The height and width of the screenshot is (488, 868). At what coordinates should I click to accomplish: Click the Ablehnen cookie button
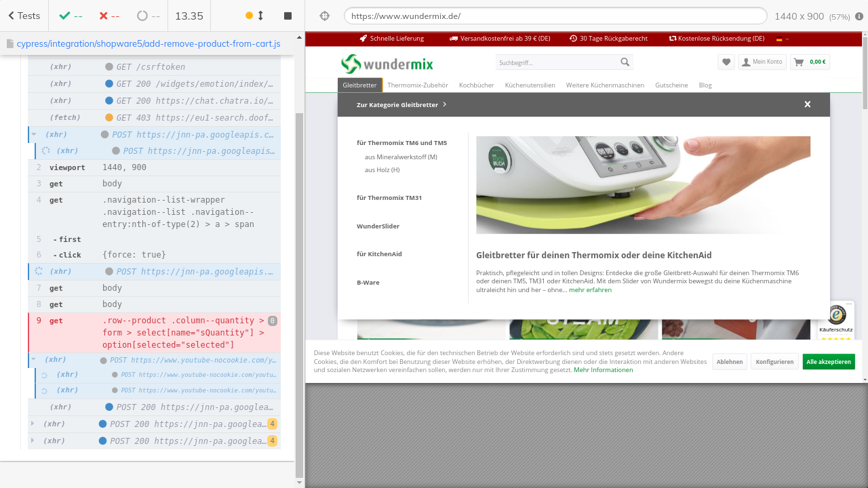(729, 362)
